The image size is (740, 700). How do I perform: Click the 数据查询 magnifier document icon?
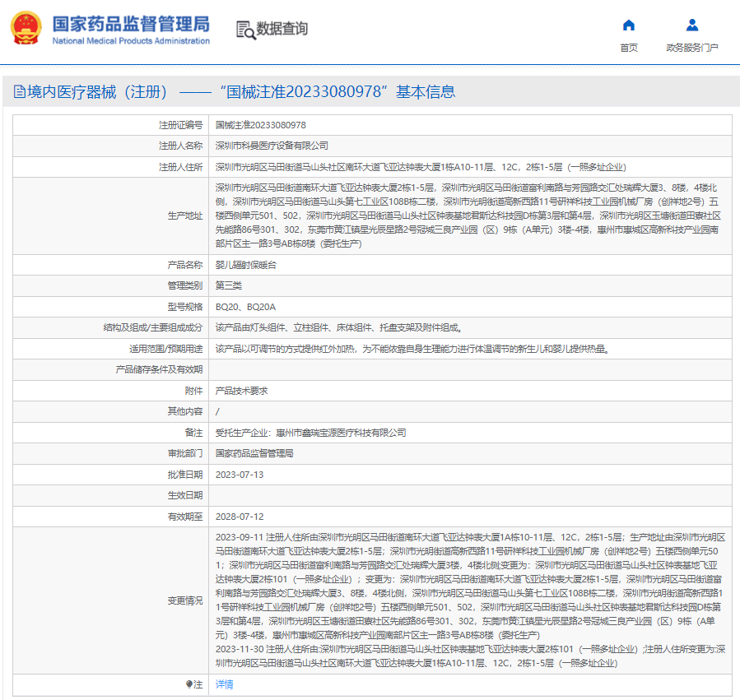tap(245, 30)
